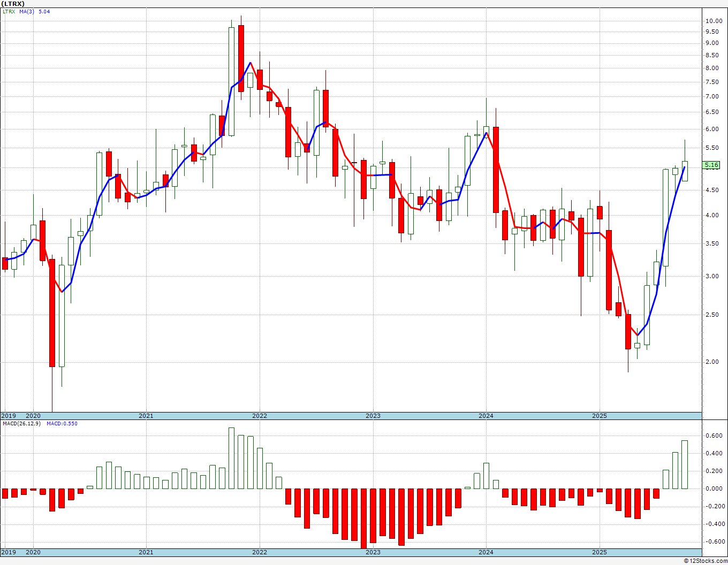
Task: Click 2024 on the MACD panel time axis
Action: point(486,552)
